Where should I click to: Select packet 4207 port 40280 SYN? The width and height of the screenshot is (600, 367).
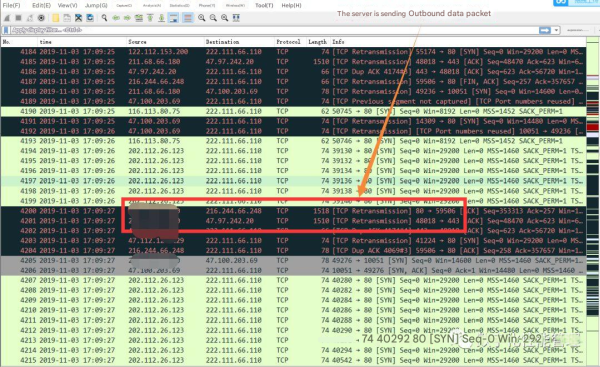pos(293,281)
